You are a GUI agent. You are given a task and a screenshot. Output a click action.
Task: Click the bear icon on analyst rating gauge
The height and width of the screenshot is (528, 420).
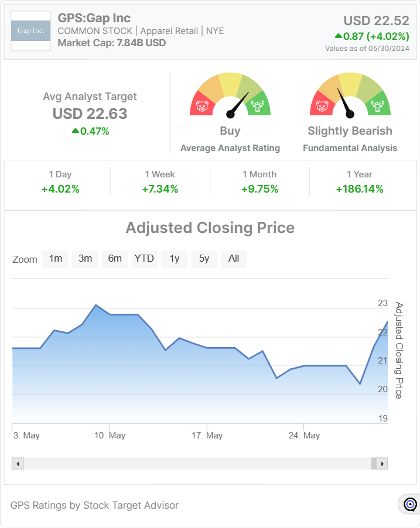click(202, 107)
